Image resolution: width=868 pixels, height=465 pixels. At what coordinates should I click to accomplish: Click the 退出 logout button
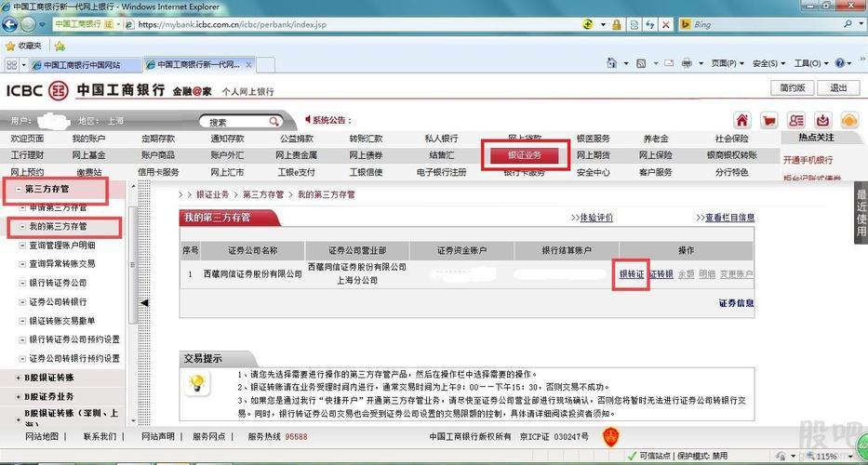(839, 87)
